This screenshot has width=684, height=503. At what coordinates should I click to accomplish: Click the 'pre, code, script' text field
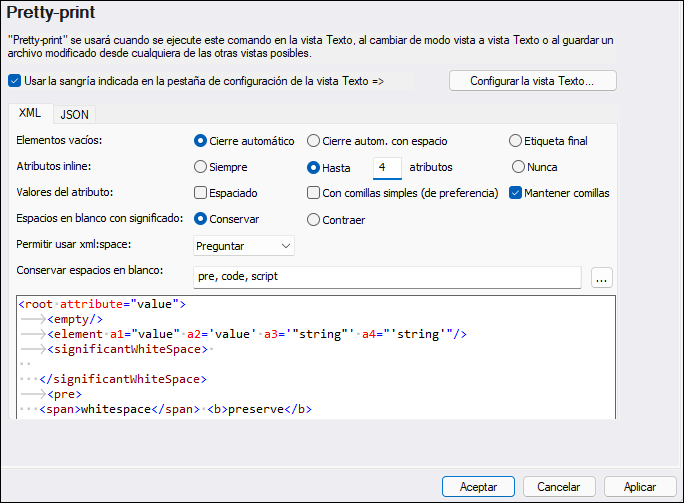point(386,278)
